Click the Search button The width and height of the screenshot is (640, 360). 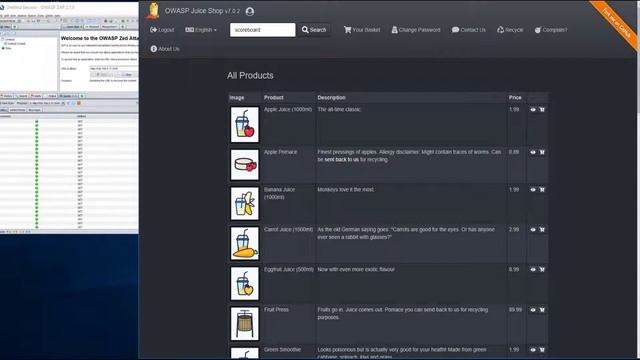coord(314,30)
